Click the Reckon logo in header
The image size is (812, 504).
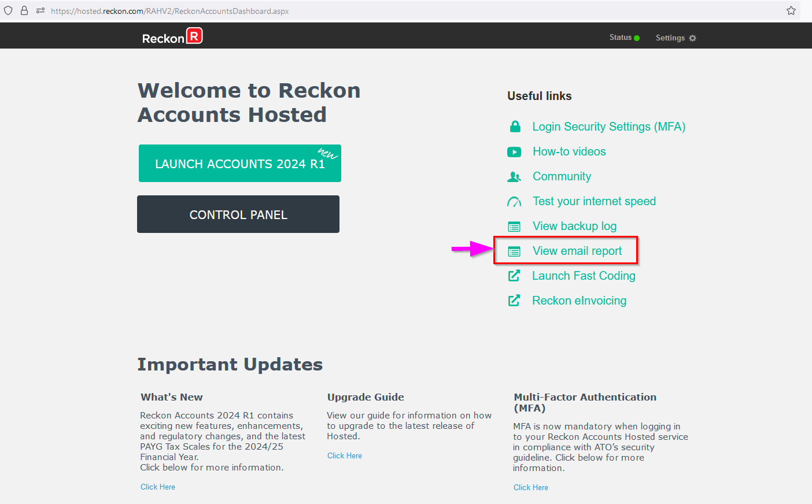pyautogui.click(x=172, y=36)
